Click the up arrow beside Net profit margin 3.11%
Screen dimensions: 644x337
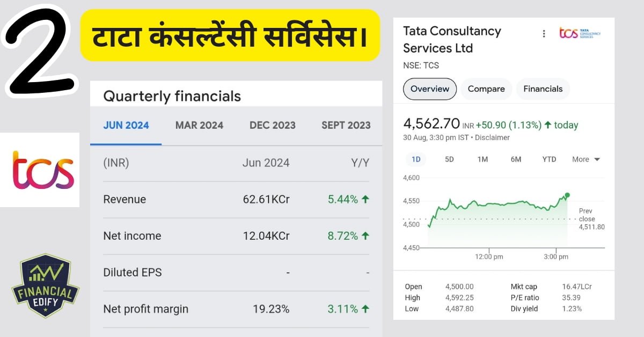pos(365,309)
